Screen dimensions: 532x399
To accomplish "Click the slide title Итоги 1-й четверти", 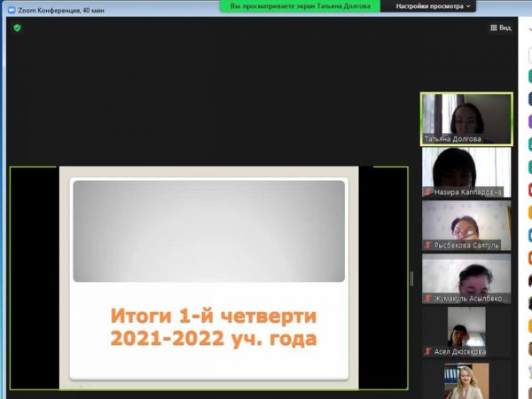I will (x=213, y=316).
